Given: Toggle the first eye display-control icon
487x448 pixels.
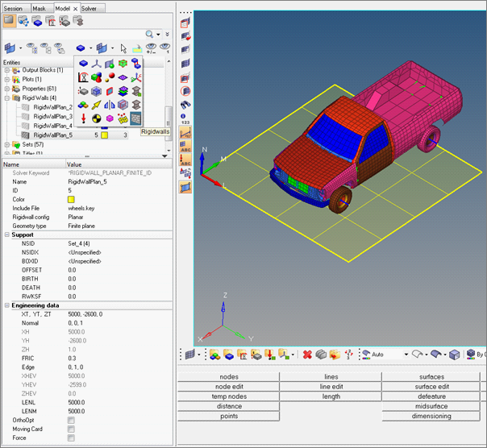Looking at the screenshot, I should pyautogui.click(x=31, y=48).
